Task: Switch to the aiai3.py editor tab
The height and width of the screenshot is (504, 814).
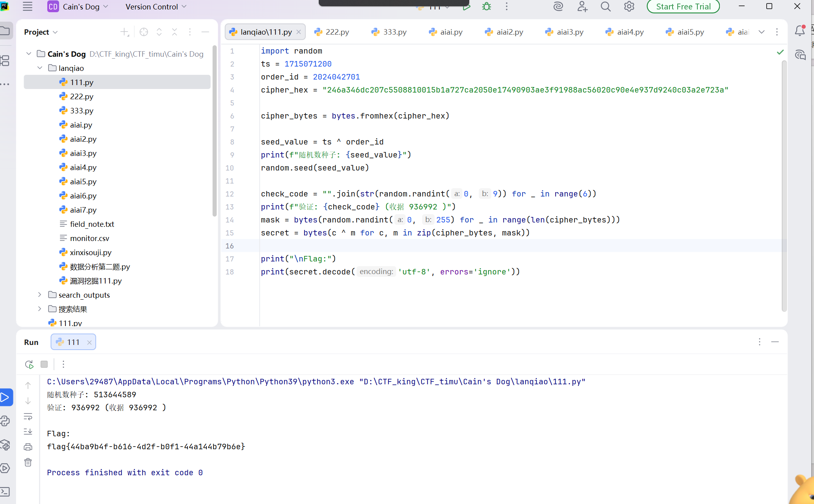Action: coord(564,32)
